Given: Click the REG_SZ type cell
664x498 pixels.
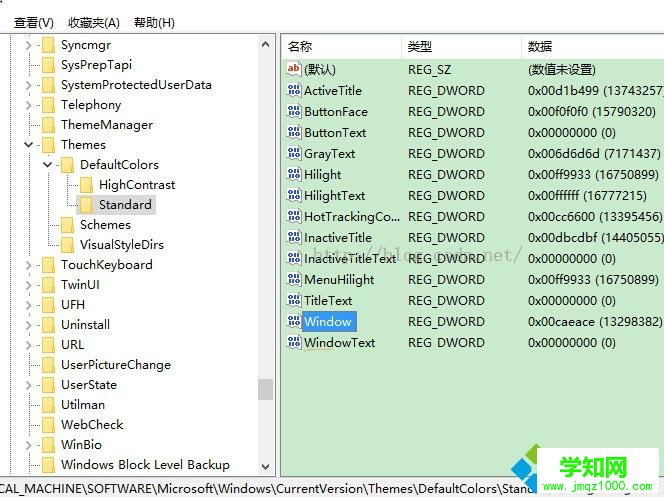Looking at the screenshot, I should pos(429,69).
